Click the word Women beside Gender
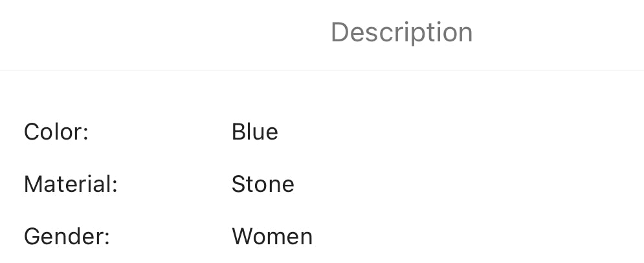Image resolution: width=644 pixels, height=263 pixels. pyautogui.click(x=272, y=237)
